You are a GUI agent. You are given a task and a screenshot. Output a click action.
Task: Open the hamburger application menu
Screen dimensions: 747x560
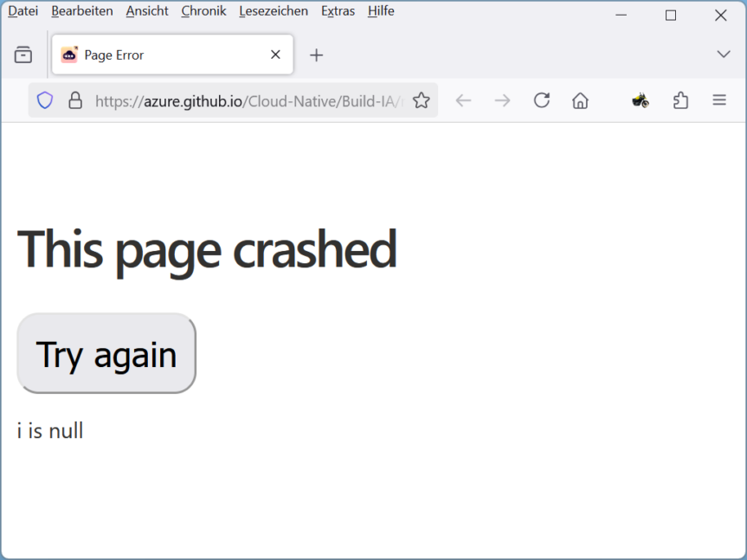pyautogui.click(x=719, y=100)
